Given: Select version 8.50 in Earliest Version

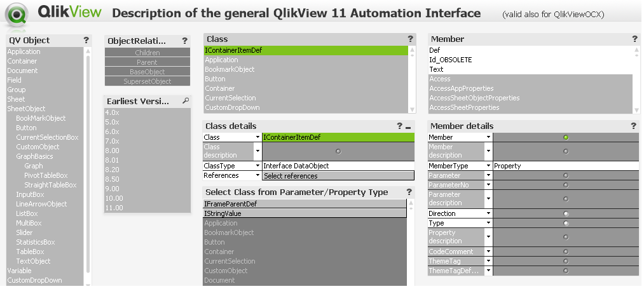Looking at the screenshot, I should click(147, 179).
